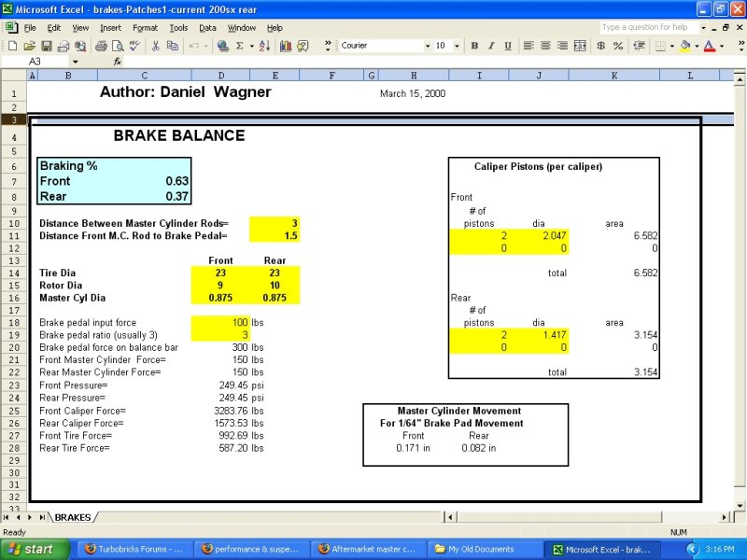Open Microsoft Excel Help icon
The image size is (747, 560).
coord(303,46)
